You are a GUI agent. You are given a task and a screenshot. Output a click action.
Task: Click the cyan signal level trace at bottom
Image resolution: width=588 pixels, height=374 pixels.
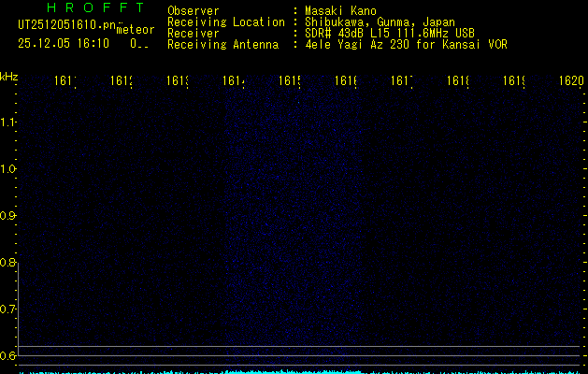299,372
